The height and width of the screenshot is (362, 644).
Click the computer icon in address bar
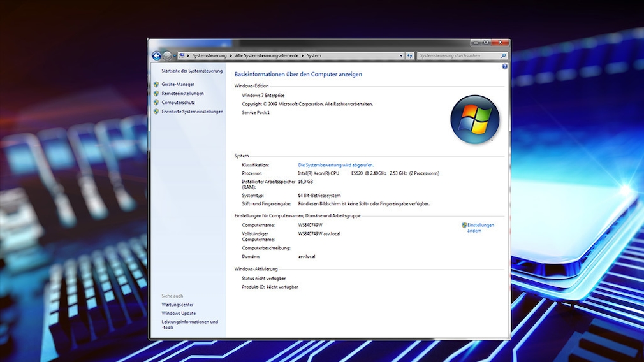pos(182,56)
